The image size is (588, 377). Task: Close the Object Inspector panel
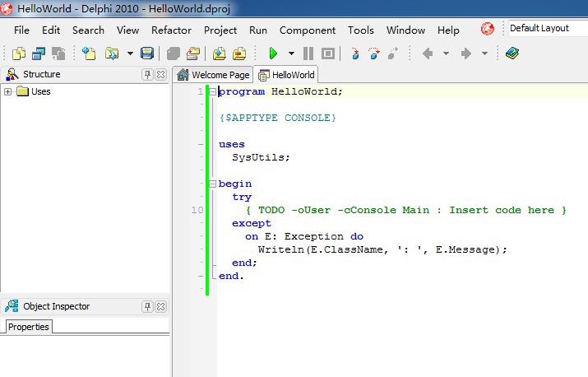(161, 306)
